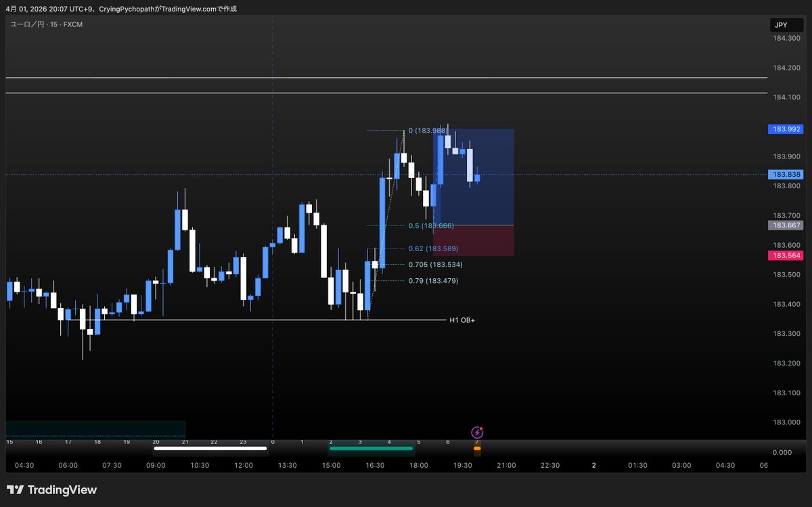Viewport: 812px width, 507px height.
Task: Click the Fibonacci label 0.705 (183.534)
Action: click(x=435, y=265)
